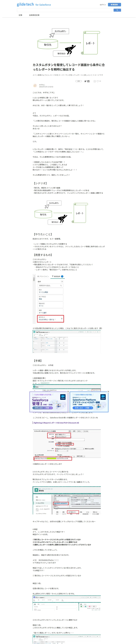Share the article on Twitter
This screenshot has height=644, width=138.
(x=85, y=81)
